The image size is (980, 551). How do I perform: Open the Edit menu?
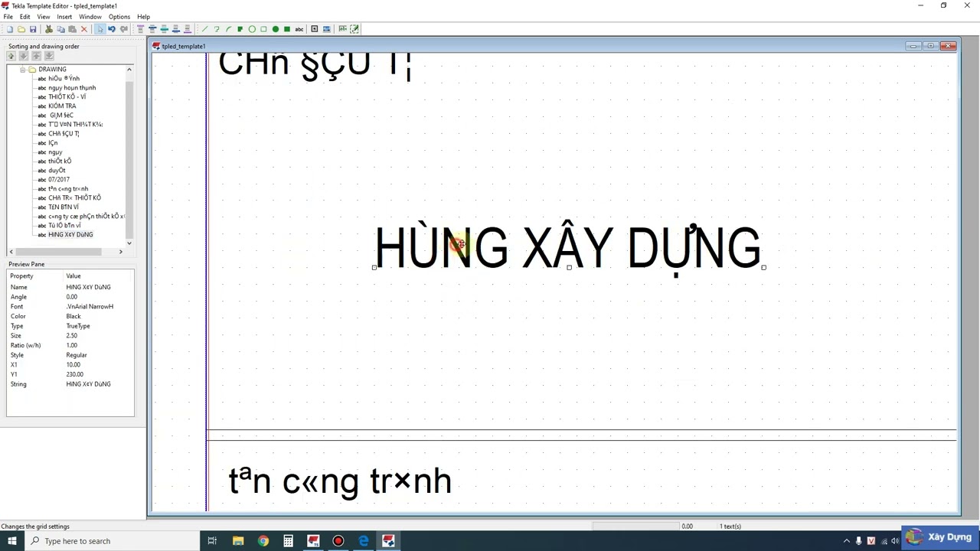point(25,17)
